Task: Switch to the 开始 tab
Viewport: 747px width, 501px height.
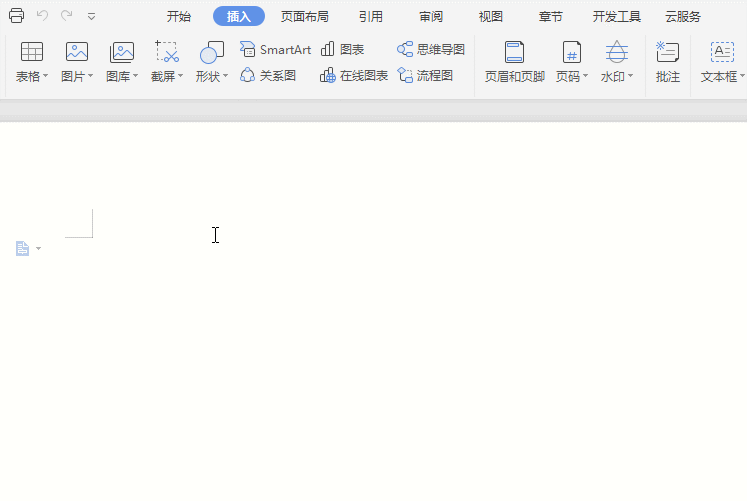Action: [x=179, y=16]
